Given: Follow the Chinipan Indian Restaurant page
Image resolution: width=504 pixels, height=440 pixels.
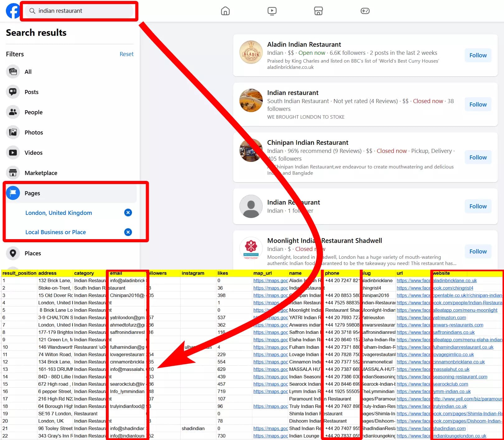Looking at the screenshot, I should [x=478, y=157].
